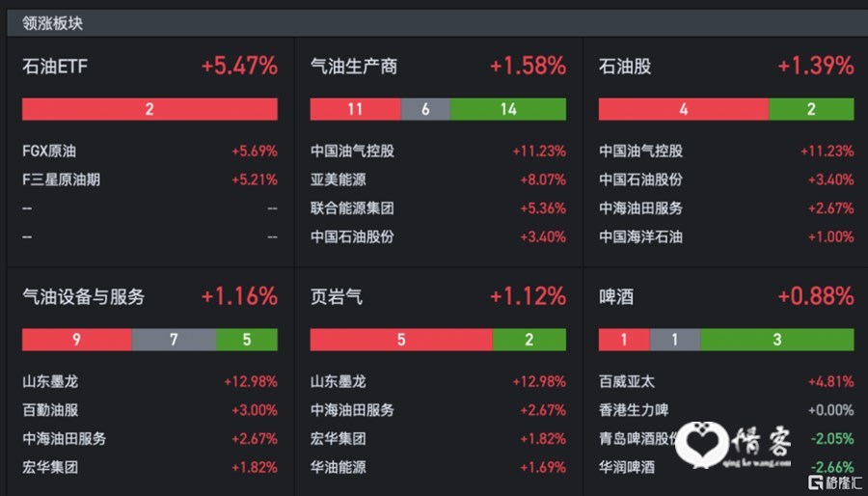Select 华油能源 in 页岩气
868x496 pixels.
(x=438, y=467)
